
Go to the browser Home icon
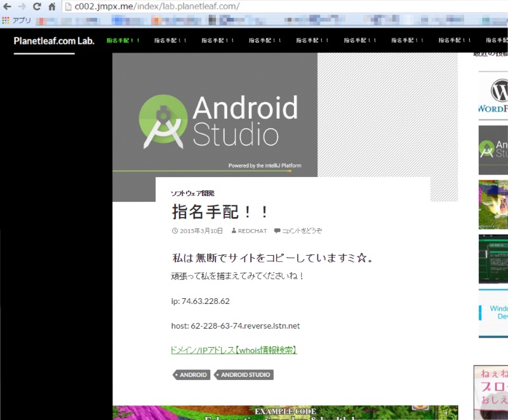(52, 6)
